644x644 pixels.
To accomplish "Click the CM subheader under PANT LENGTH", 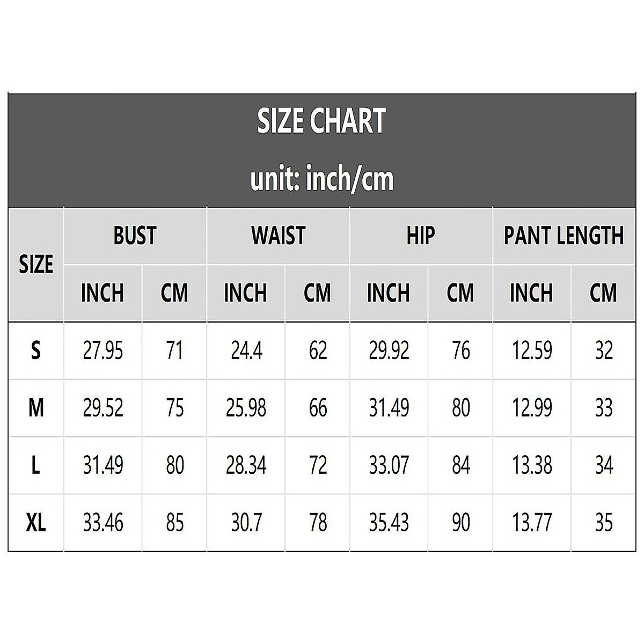I will [x=603, y=293].
